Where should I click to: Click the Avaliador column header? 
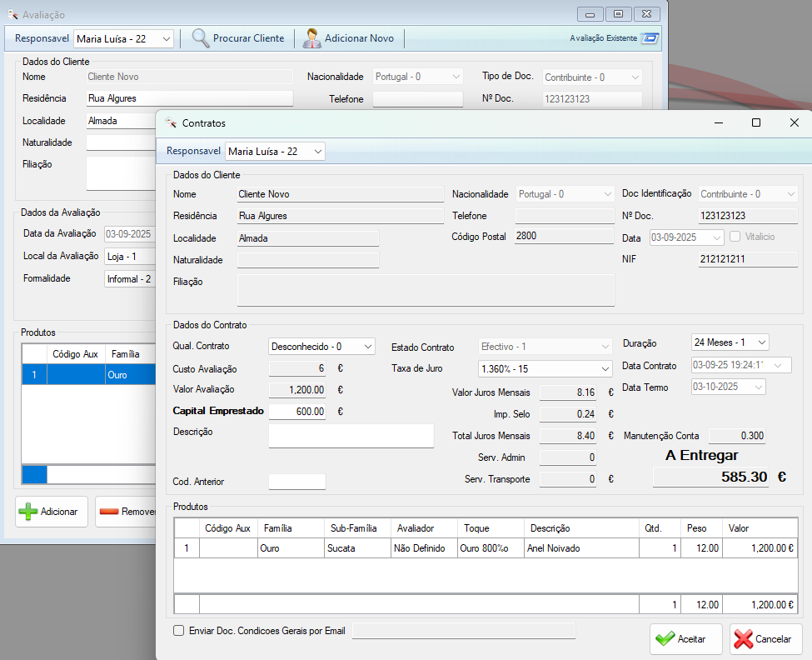point(425,528)
